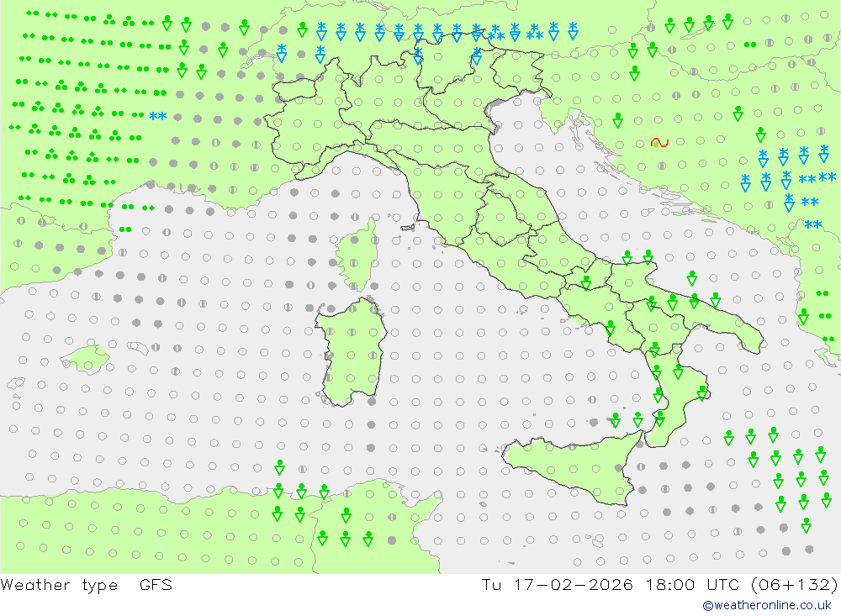Click the date 'Tu 17-02-2026'
Viewport: 841px width, 616px height.
click(557, 584)
